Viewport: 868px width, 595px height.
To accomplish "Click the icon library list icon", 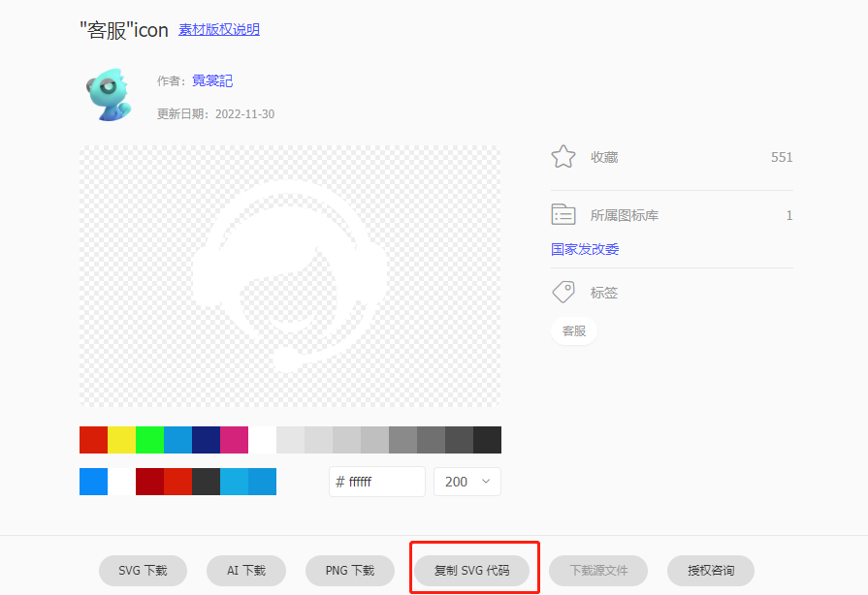I will [563, 215].
